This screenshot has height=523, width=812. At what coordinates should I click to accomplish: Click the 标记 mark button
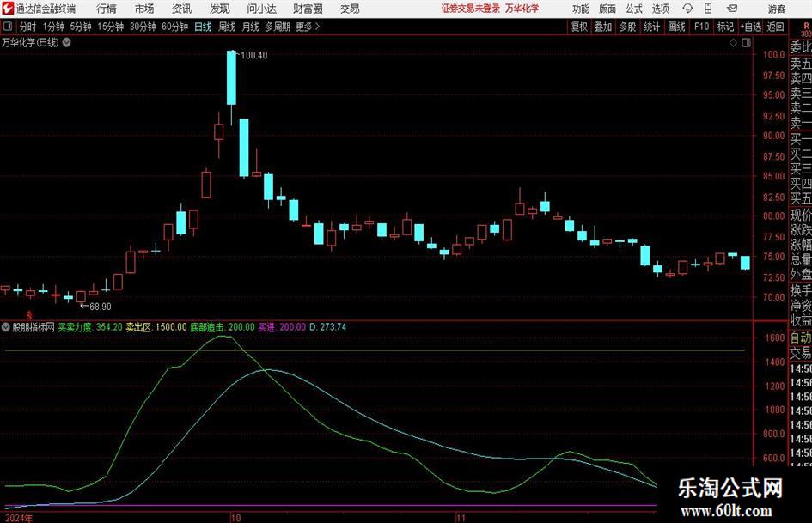click(725, 27)
